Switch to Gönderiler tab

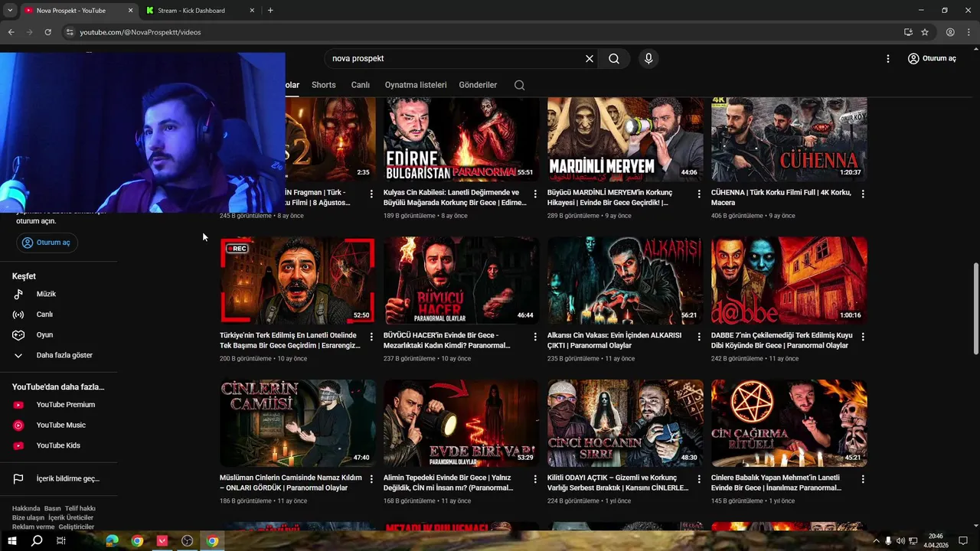point(478,85)
